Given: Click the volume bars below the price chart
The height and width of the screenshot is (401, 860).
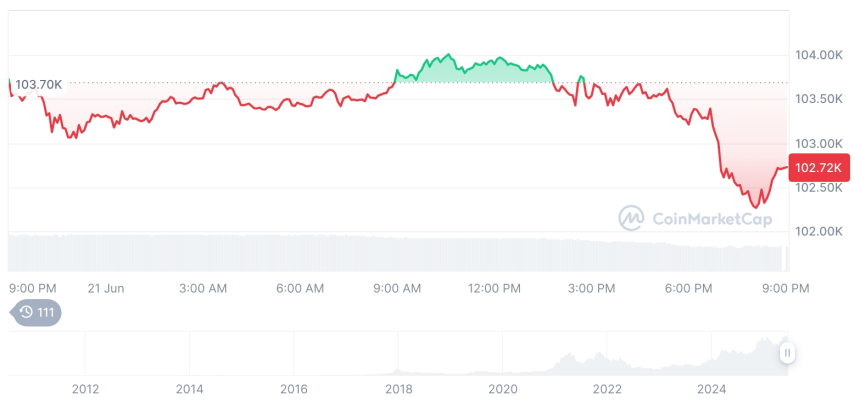Looking at the screenshot, I should tap(400, 252).
